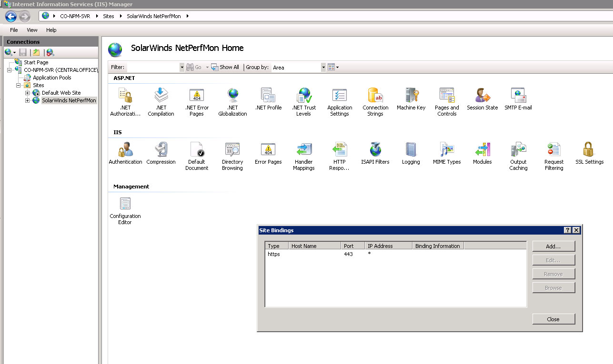This screenshot has height=364, width=613.
Task: Select Application Pools in Connections tree
Action: [52, 78]
